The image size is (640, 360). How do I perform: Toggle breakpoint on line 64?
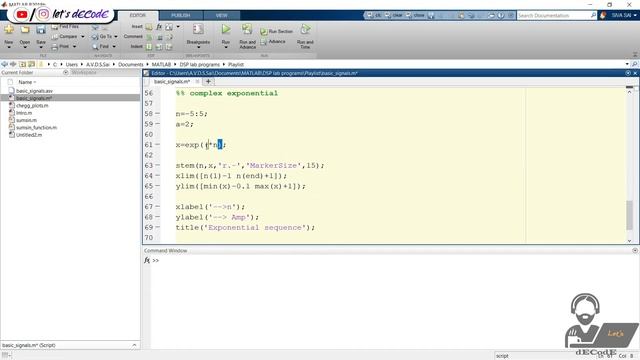coord(158,176)
